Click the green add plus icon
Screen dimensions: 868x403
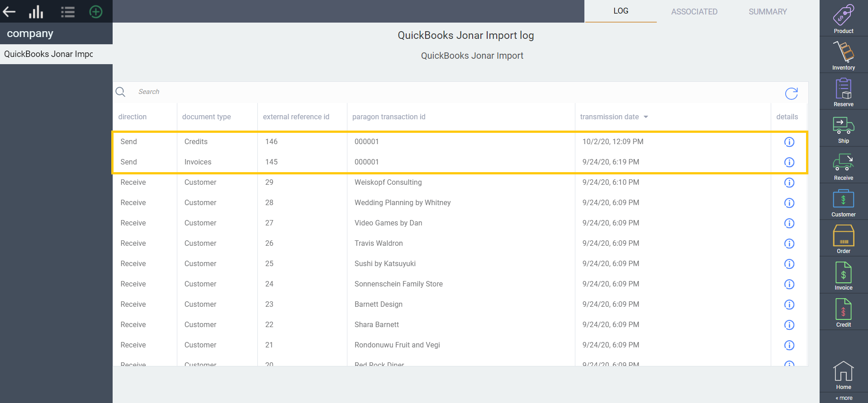96,12
